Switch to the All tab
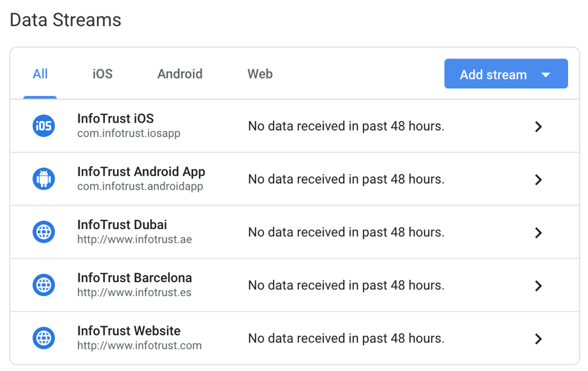Image resolution: width=588 pixels, height=371 pixels. 40,74
